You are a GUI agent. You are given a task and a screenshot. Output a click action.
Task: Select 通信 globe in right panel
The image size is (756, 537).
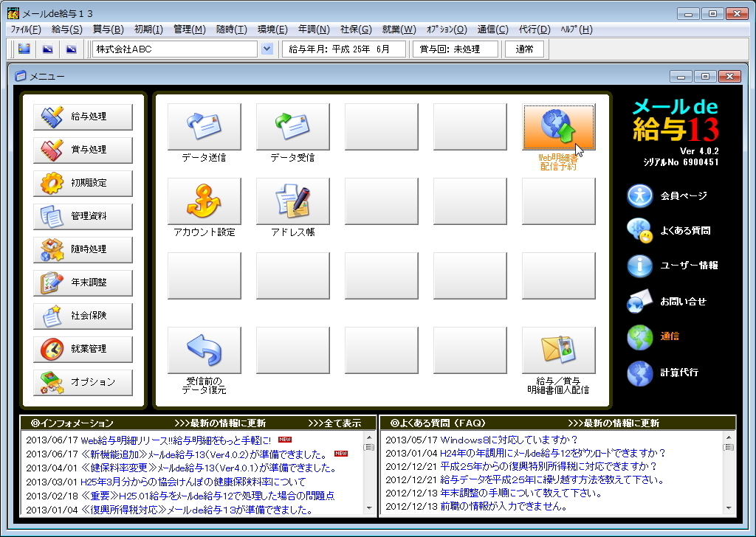(x=653, y=336)
